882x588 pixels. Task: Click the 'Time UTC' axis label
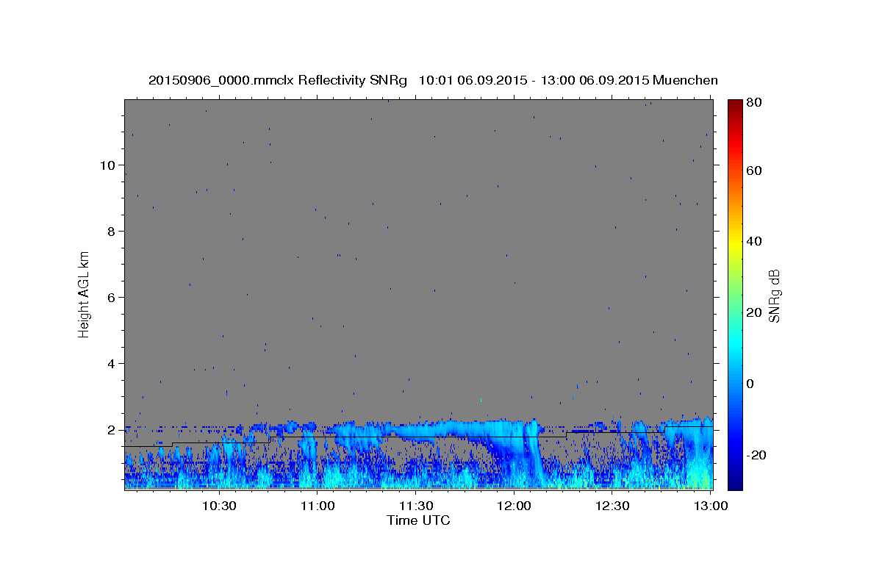[418, 520]
